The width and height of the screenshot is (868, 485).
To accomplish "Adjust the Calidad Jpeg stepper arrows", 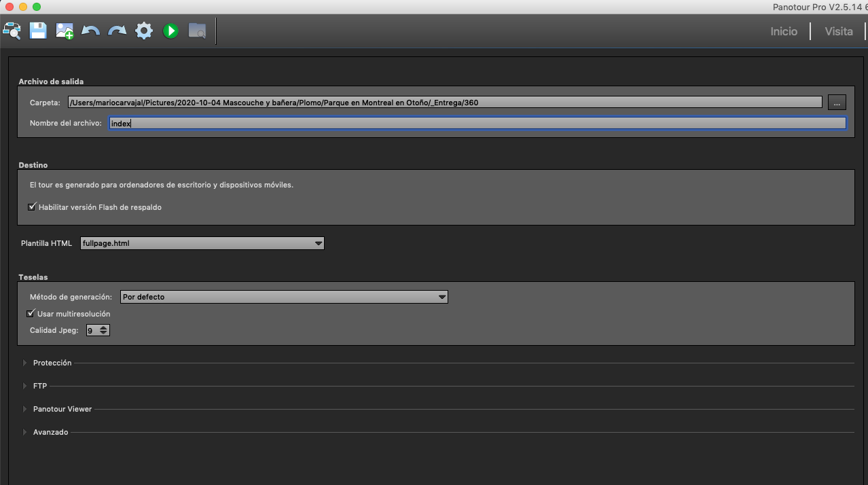I will click(x=103, y=331).
